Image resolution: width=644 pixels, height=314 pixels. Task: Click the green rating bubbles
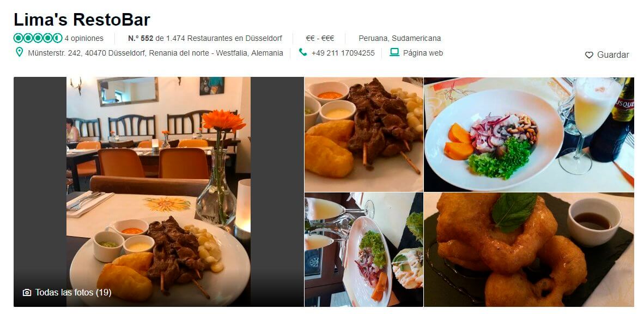tap(38, 38)
